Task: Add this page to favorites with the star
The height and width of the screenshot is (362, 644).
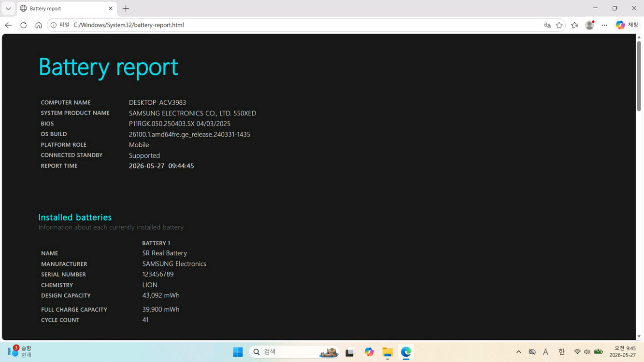Action: coord(559,25)
